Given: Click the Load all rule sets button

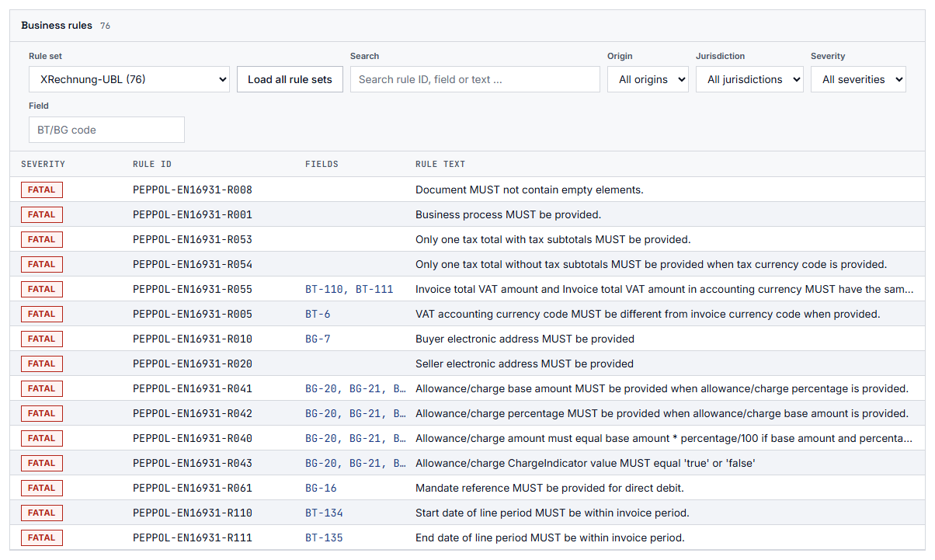Looking at the screenshot, I should pyautogui.click(x=290, y=79).
